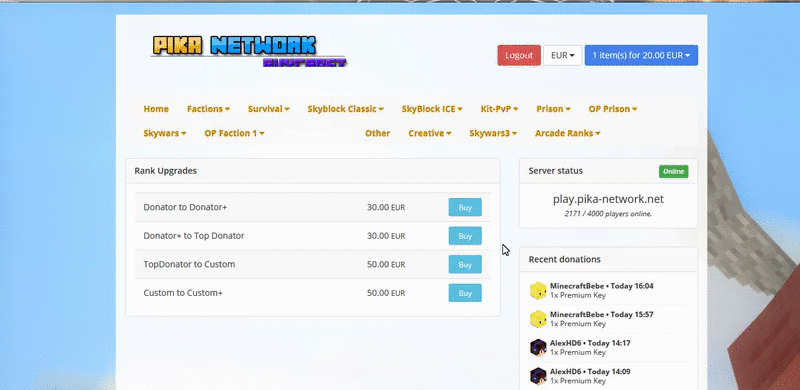Click AlexHD6's avatar at Today 14:17
The height and width of the screenshot is (390, 800).
(x=538, y=348)
